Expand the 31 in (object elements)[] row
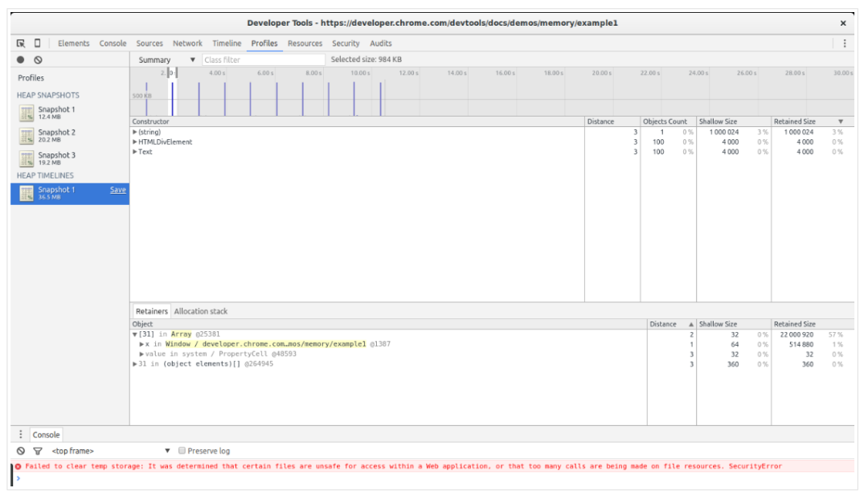Screen dimensions: 868x500 [x=134, y=364]
